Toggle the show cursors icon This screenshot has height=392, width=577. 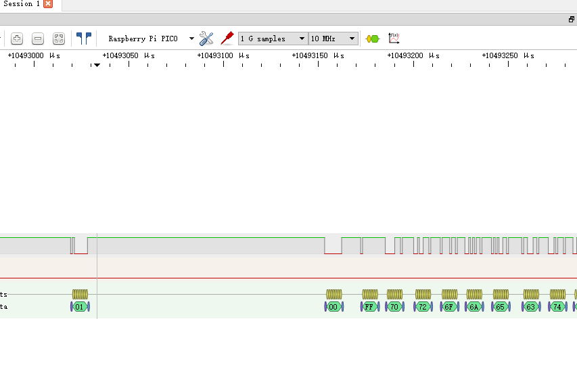pyautogui.click(x=83, y=39)
